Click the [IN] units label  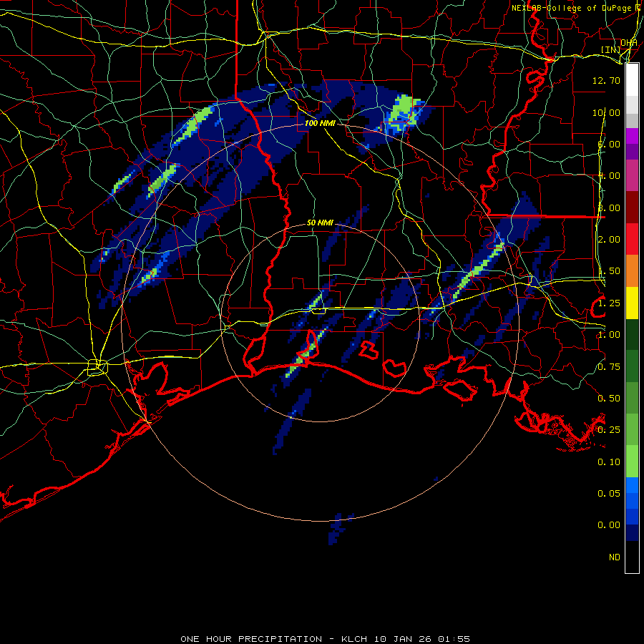tap(611, 49)
